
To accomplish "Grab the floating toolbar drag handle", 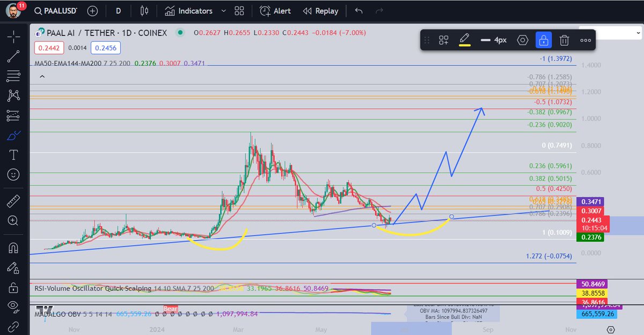I will coord(427,40).
